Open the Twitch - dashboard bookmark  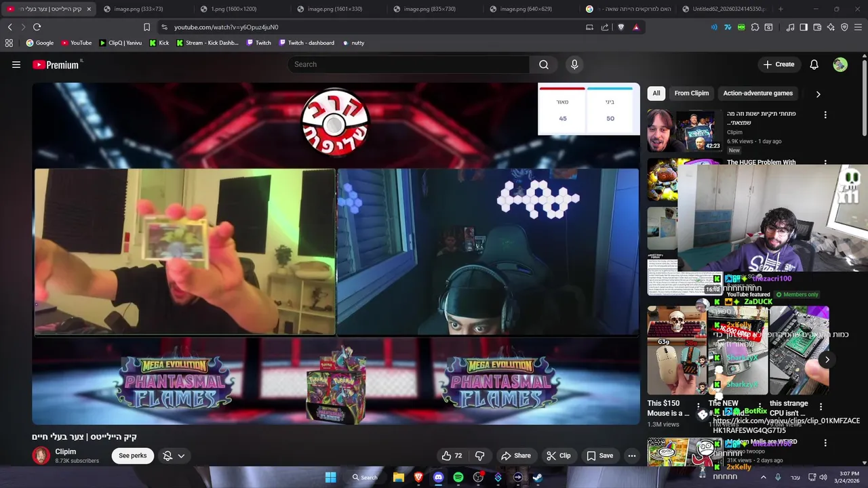(306, 43)
